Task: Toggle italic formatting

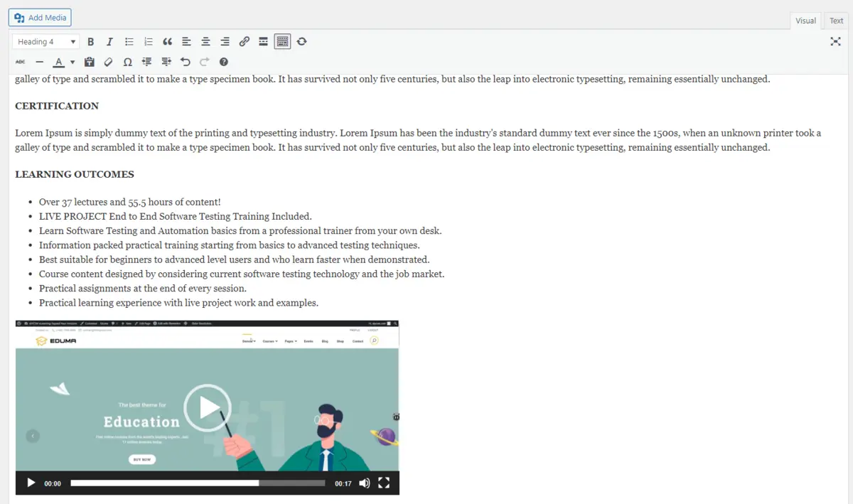Action: click(110, 42)
